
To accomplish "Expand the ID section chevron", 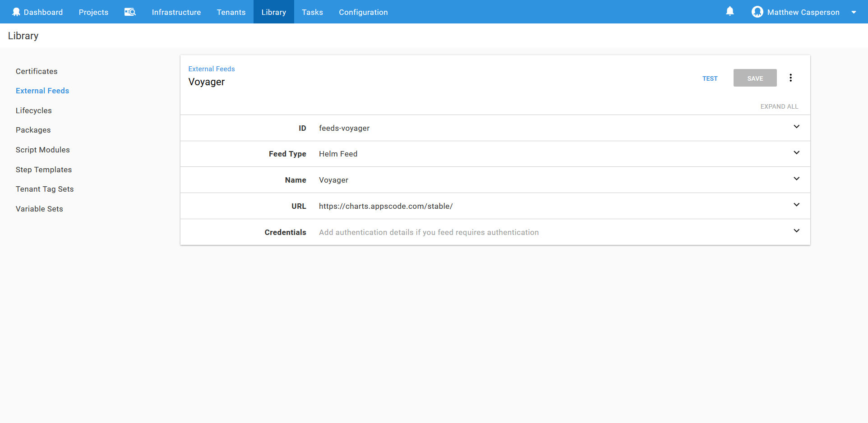I will (796, 127).
